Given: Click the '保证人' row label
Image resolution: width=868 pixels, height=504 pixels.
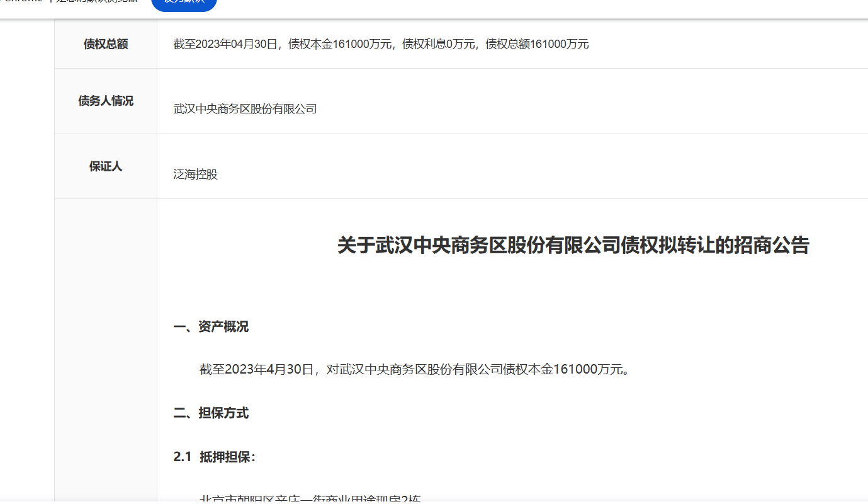Looking at the screenshot, I should tap(106, 166).
